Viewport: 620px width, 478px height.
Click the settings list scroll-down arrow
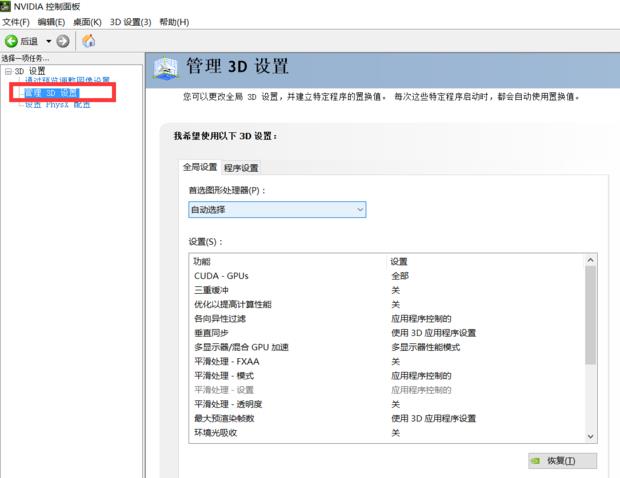pyautogui.click(x=590, y=436)
